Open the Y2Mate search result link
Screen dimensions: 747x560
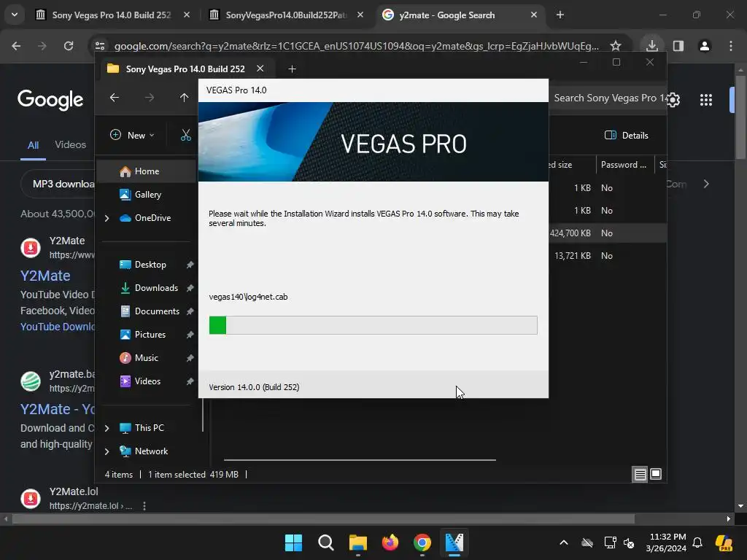pos(45,276)
